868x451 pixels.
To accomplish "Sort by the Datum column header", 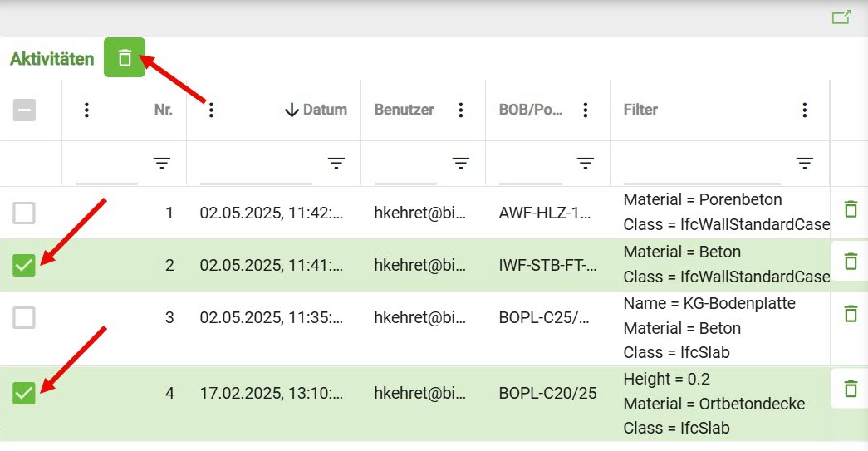I will click(316, 110).
